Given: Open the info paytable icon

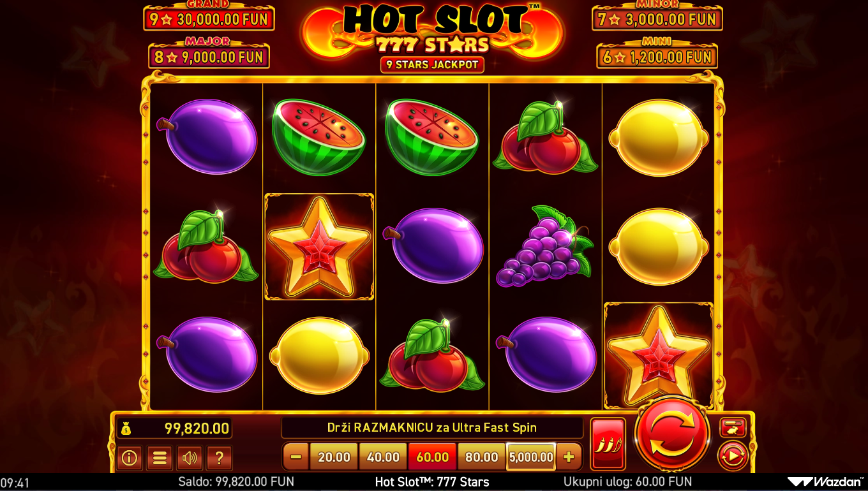Looking at the screenshot, I should [x=130, y=458].
